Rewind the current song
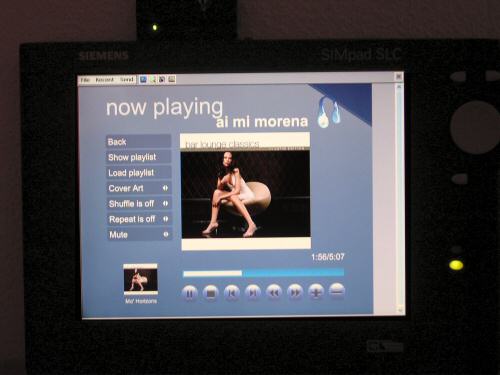The image size is (500, 375). click(274, 293)
